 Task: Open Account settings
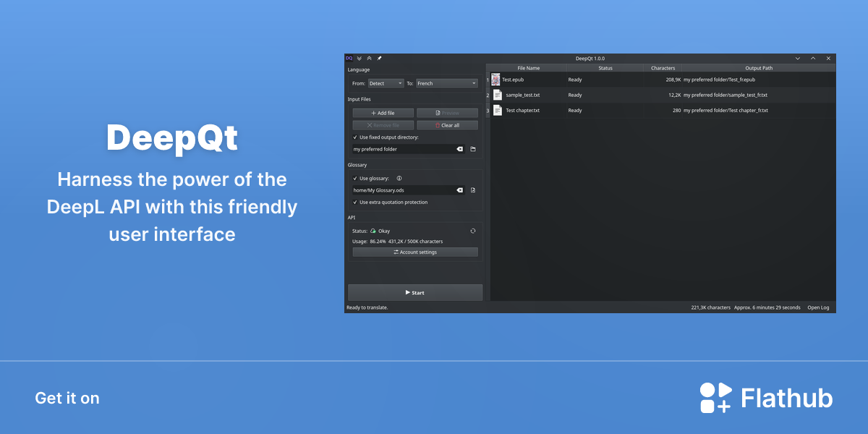[x=415, y=252]
